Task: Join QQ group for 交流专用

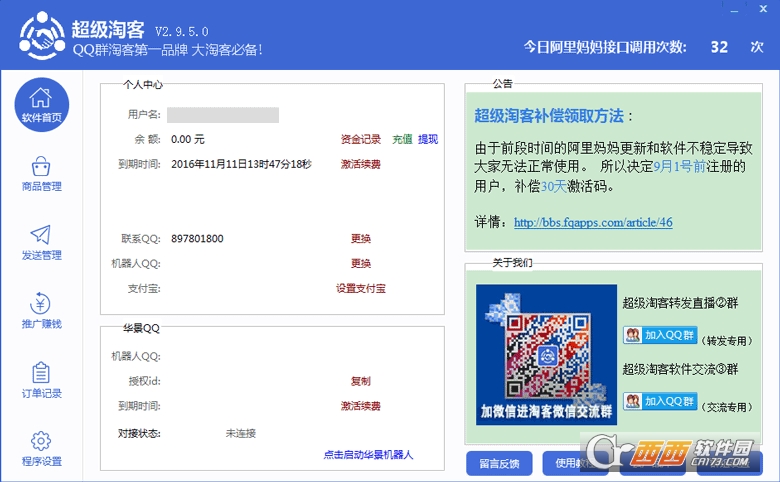Action: tap(660, 401)
